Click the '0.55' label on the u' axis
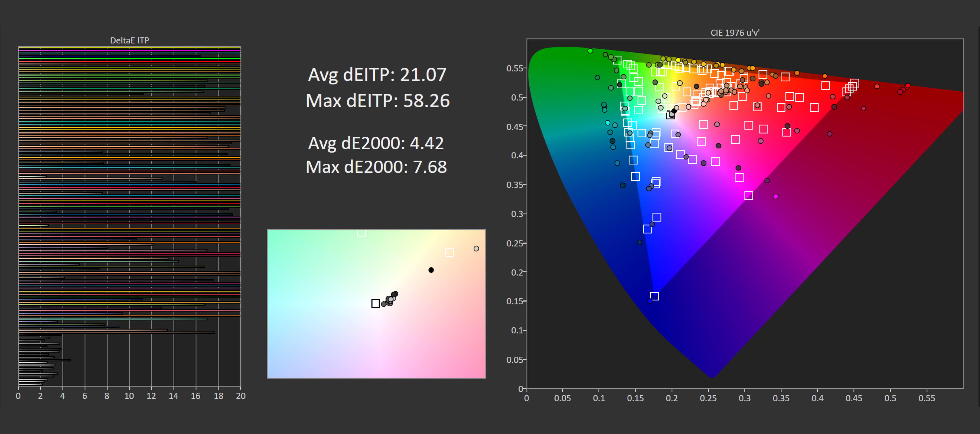Viewport: 980px width, 434px height. [926, 398]
